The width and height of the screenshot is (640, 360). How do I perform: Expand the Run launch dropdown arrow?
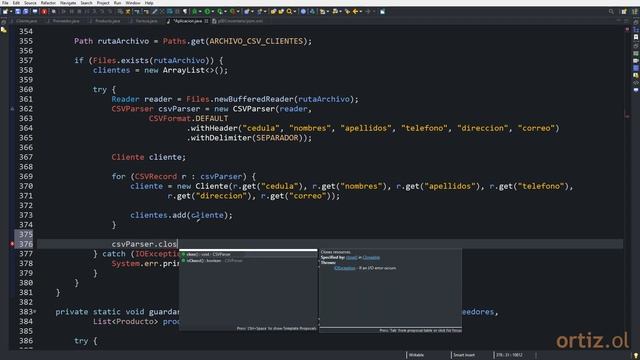tap(213, 11)
